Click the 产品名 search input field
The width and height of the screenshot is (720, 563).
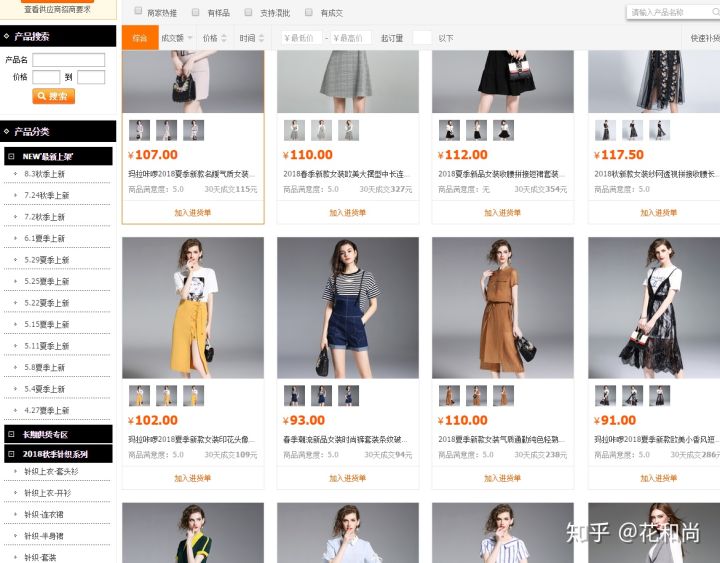(68, 60)
